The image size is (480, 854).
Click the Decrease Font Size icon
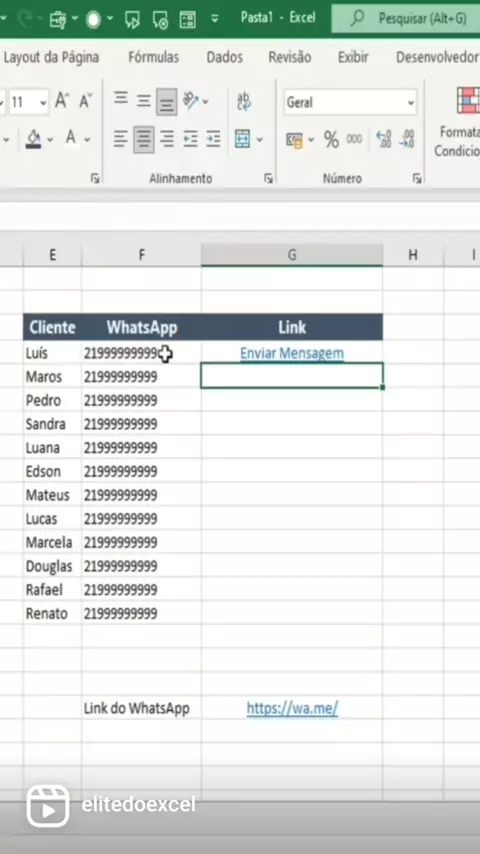(85, 101)
